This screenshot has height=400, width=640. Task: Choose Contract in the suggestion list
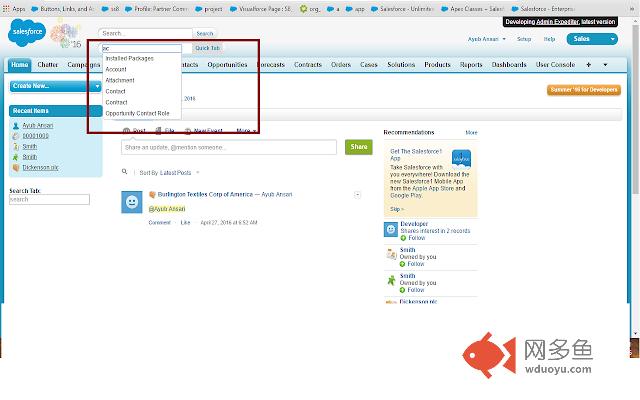(x=116, y=102)
